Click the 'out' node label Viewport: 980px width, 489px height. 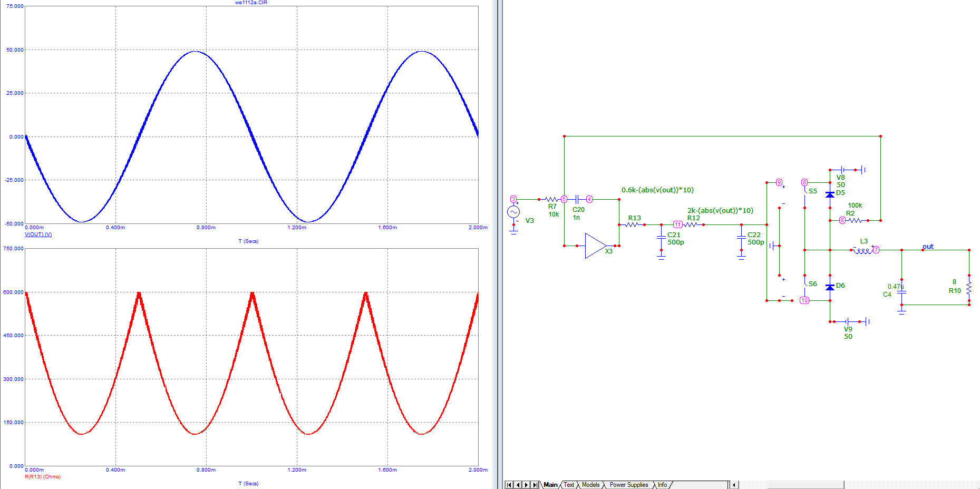point(928,246)
